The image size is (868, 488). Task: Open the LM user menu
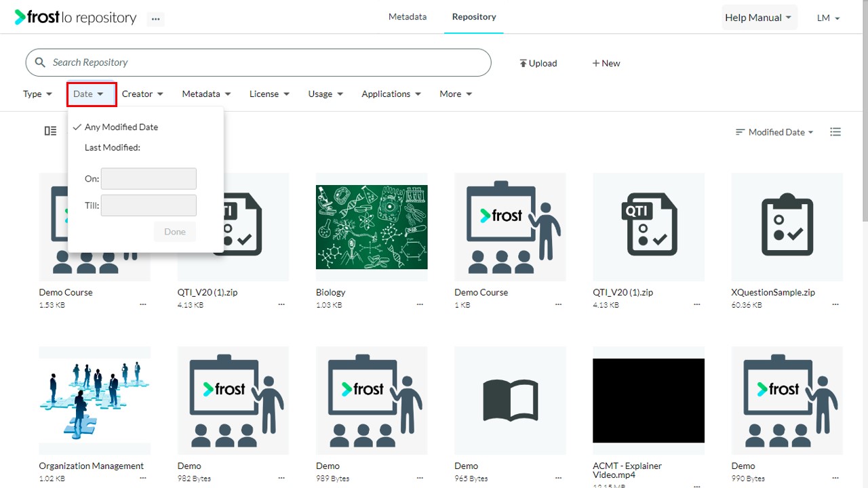[x=829, y=18]
